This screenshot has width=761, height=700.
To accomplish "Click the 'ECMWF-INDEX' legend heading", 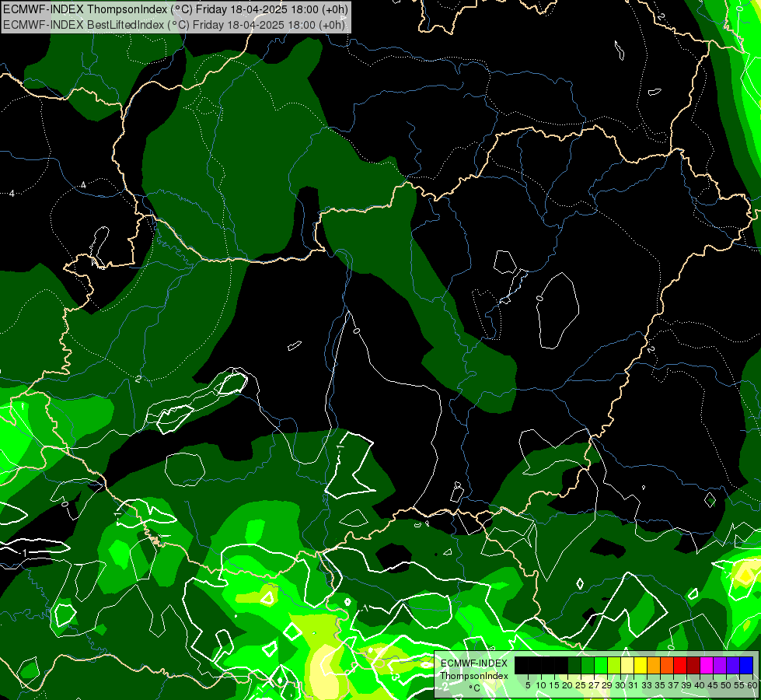I will (x=473, y=663).
